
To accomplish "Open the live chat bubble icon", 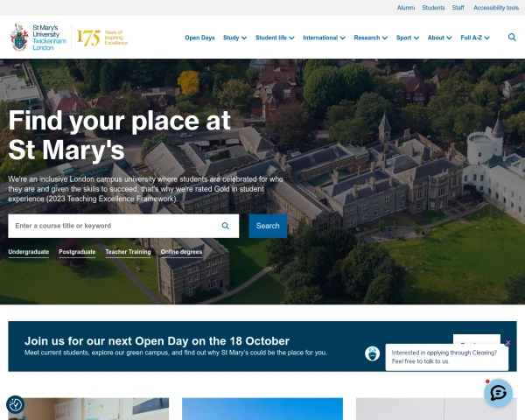I will coord(498,393).
